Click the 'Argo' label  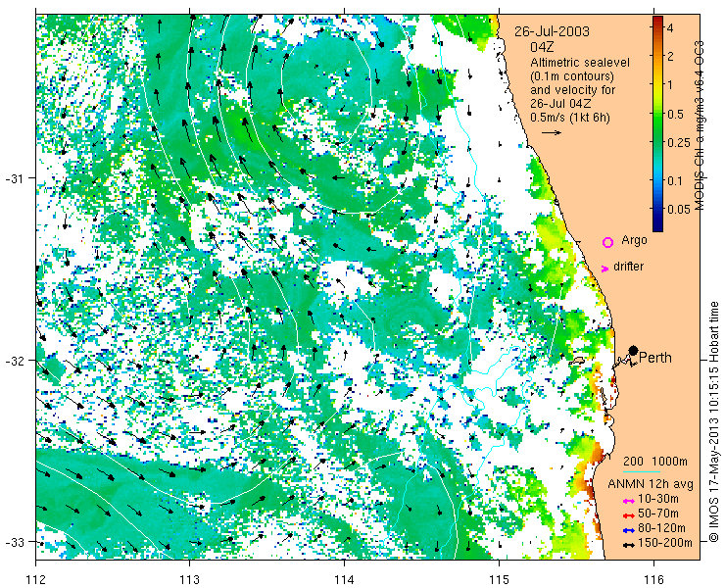click(634, 240)
